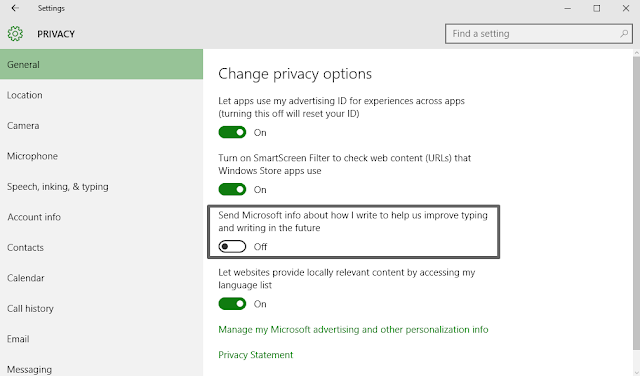The width and height of the screenshot is (640, 376).
Task: Maximize the Settings window
Action: tap(597, 8)
